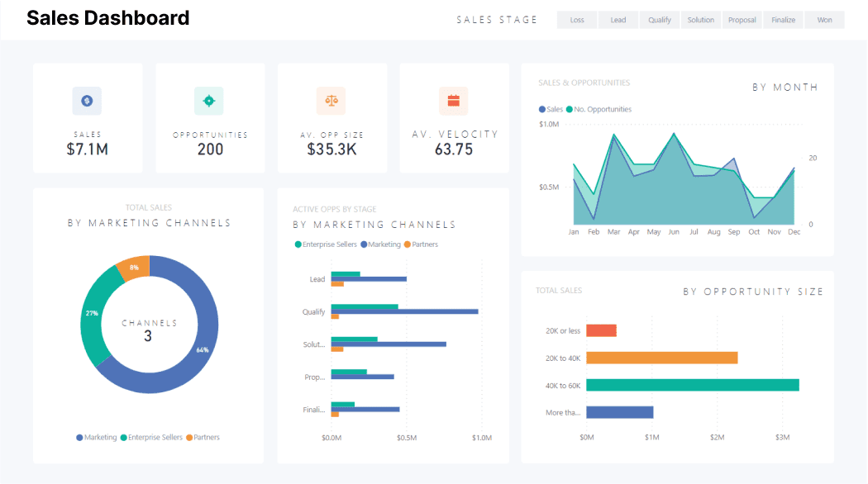Toggle the Loss sales stage filter
868x484 pixels.
[576, 19]
